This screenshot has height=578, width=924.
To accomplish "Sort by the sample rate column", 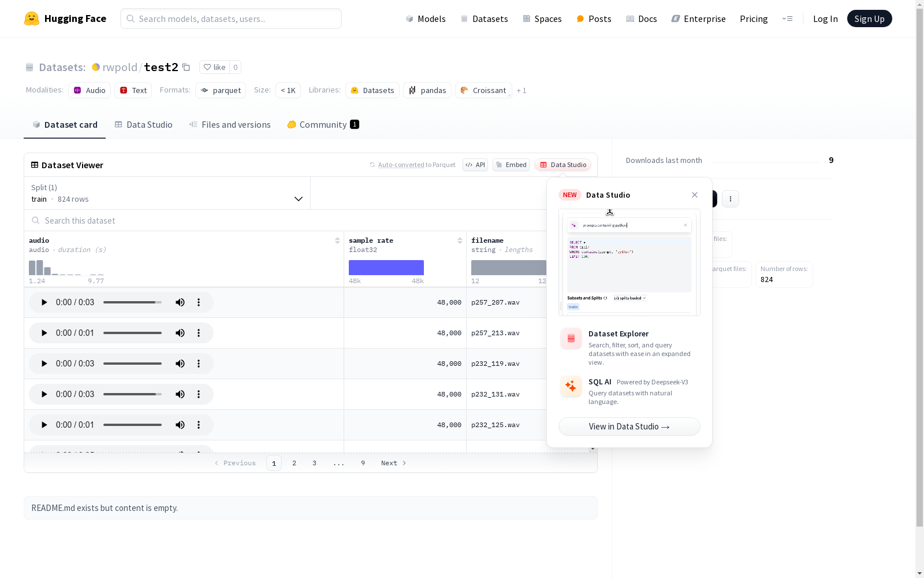I will pos(460,240).
